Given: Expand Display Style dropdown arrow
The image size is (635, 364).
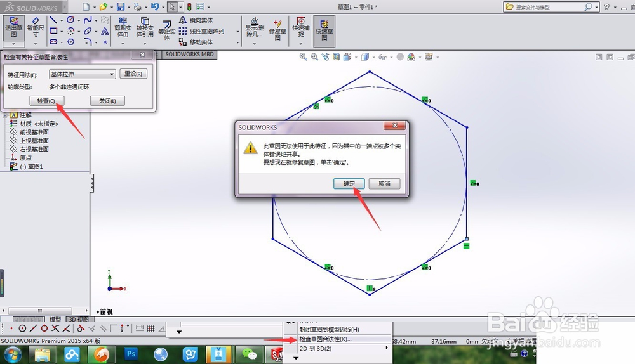Looking at the screenshot, I should pyautogui.click(x=373, y=57).
